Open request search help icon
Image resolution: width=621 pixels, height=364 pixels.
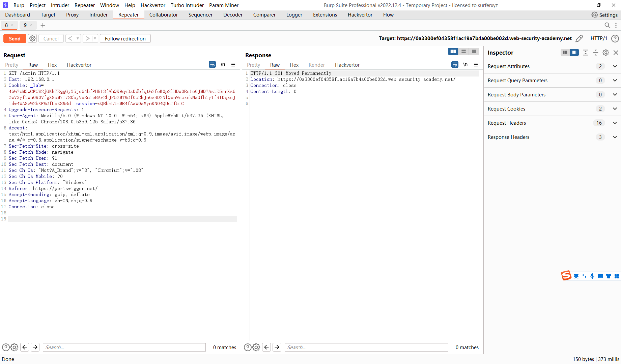point(6,347)
